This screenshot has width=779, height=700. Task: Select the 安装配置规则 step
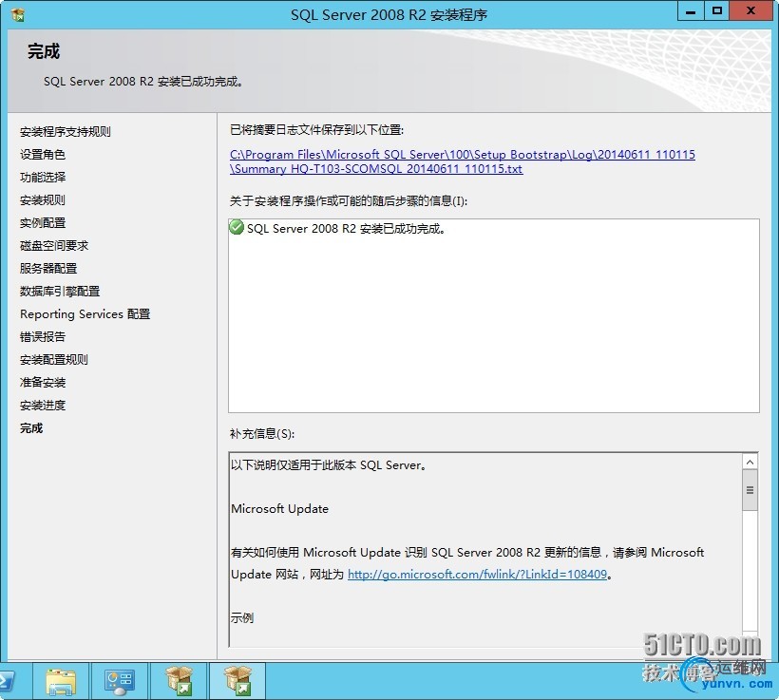click(54, 360)
